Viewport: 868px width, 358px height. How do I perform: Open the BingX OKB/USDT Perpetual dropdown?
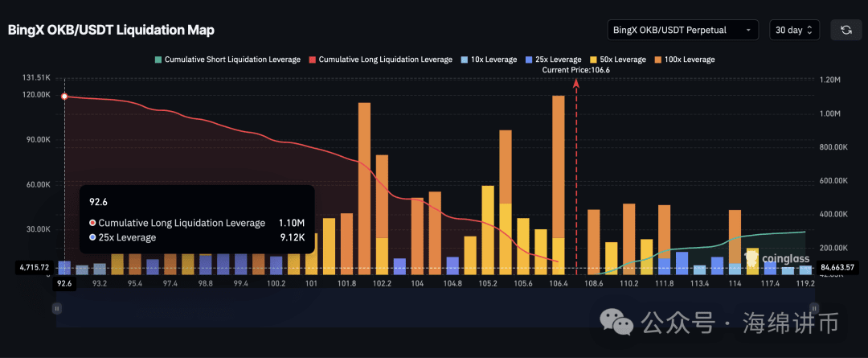[x=682, y=30]
